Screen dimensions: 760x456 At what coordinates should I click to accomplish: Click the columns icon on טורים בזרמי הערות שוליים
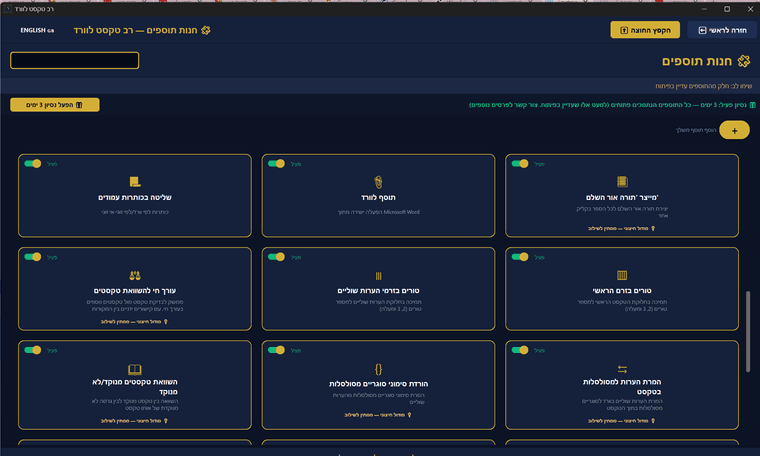[x=378, y=275]
